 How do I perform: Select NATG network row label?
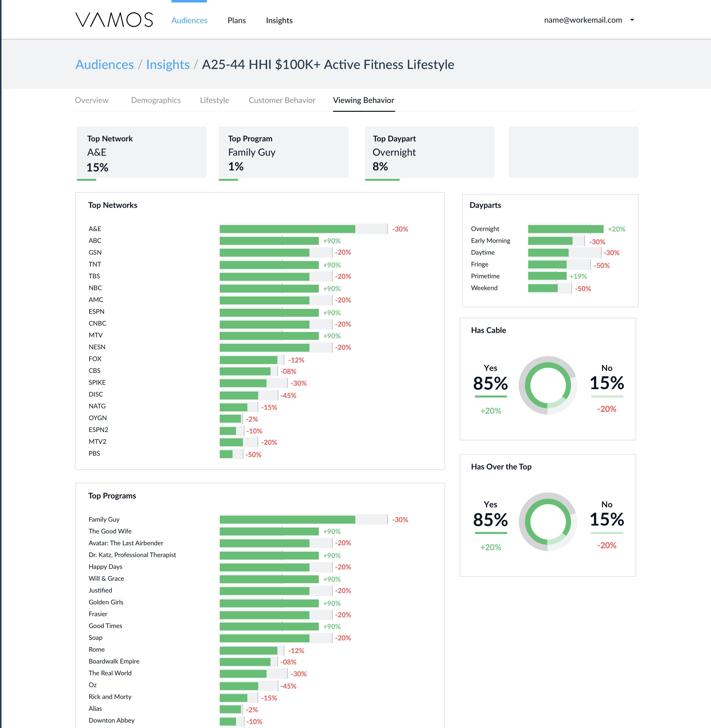click(x=97, y=406)
